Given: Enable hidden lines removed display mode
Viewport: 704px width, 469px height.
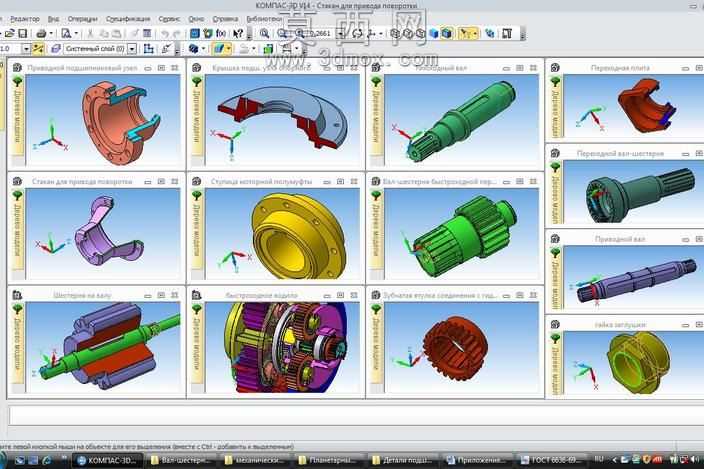Looking at the screenshot, I should [x=408, y=33].
